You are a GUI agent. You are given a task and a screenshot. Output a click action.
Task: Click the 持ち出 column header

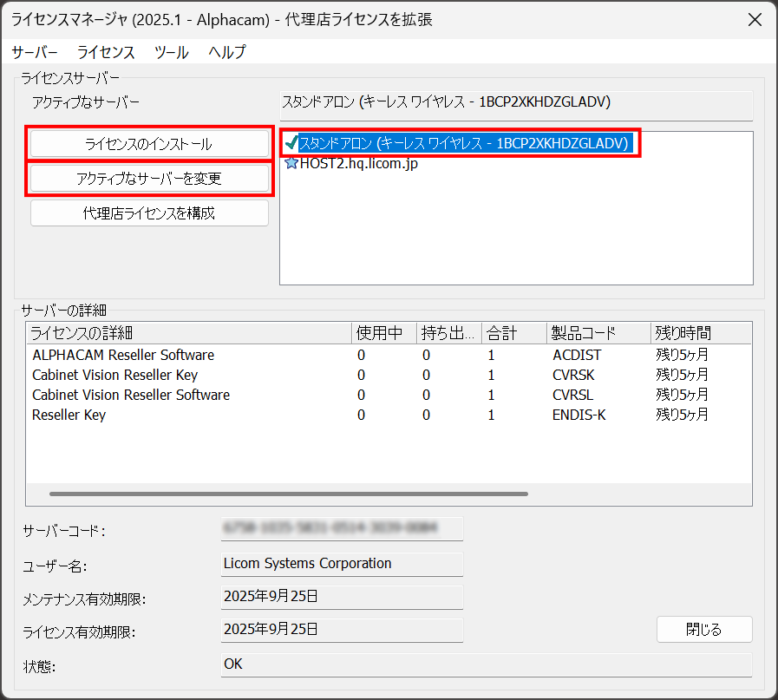tap(449, 333)
